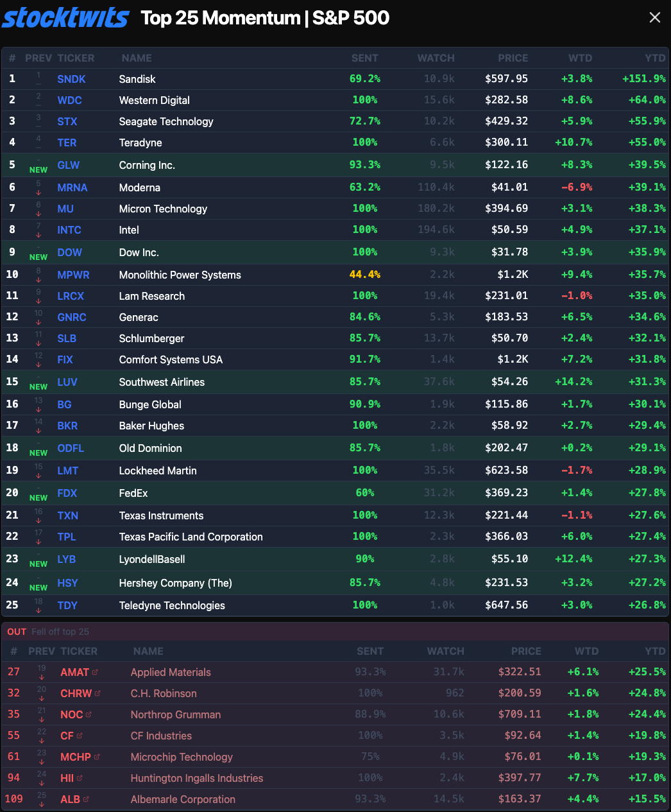Open the SNDK ticker link
The width and height of the screenshot is (671, 812).
point(71,79)
